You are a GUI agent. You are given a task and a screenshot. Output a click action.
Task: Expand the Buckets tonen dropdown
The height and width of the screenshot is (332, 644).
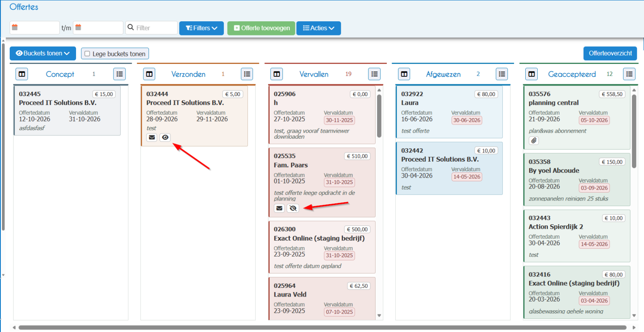coord(43,53)
